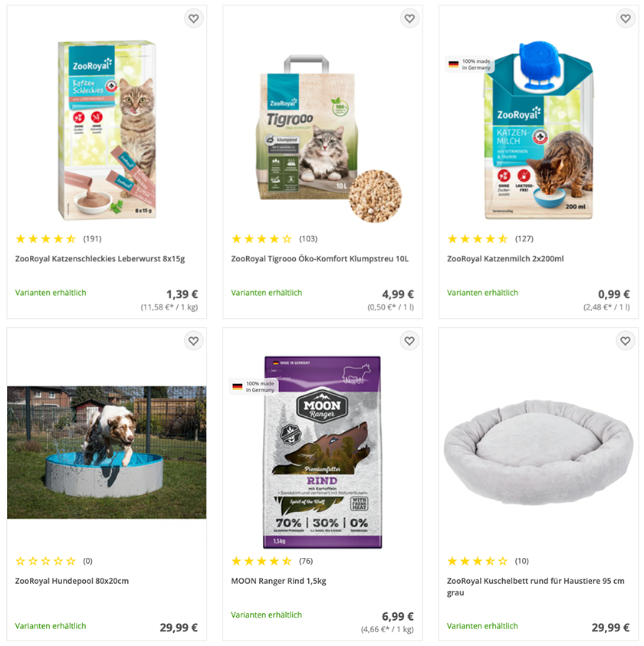Open the 191 reviews rating for Katzenschleckies
Screen dimensions: 644x646
point(58,238)
